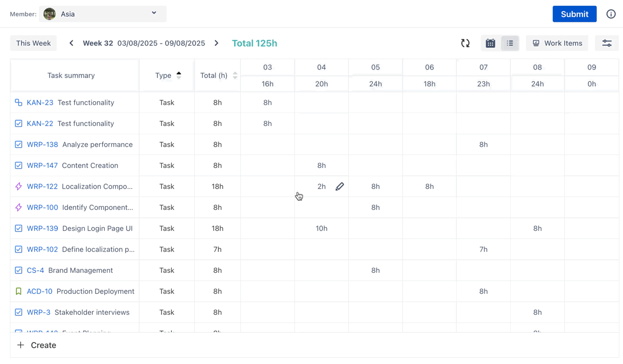This screenshot has width=623, height=364.
Task: Open the KAN-23 issue link
Action: tap(40, 103)
